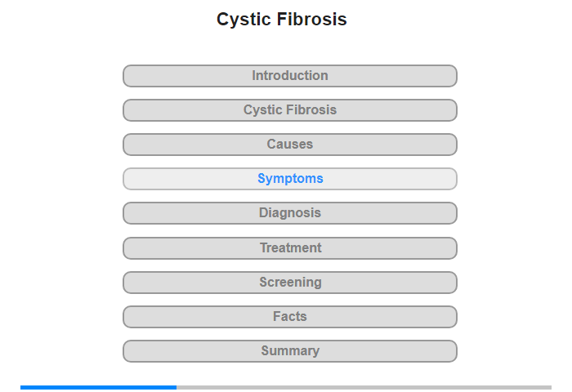The height and width of the screenshot is (392, 572).
Task: Click the blue completed part of progress bar
Action: [98, 387]
